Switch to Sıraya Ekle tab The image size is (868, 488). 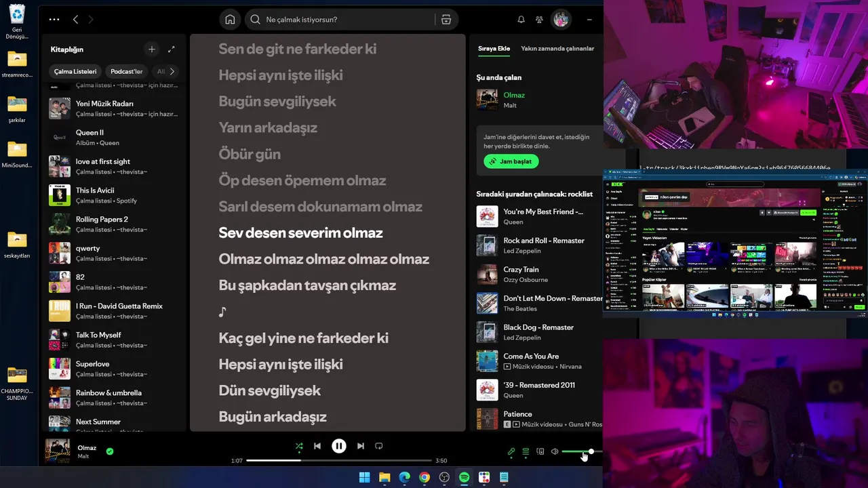(494, 49)
